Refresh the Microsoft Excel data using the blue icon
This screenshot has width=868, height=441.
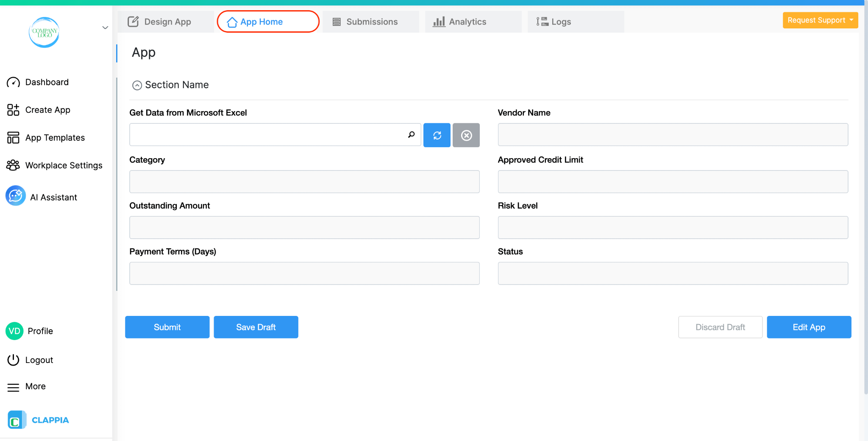(437, 135)
